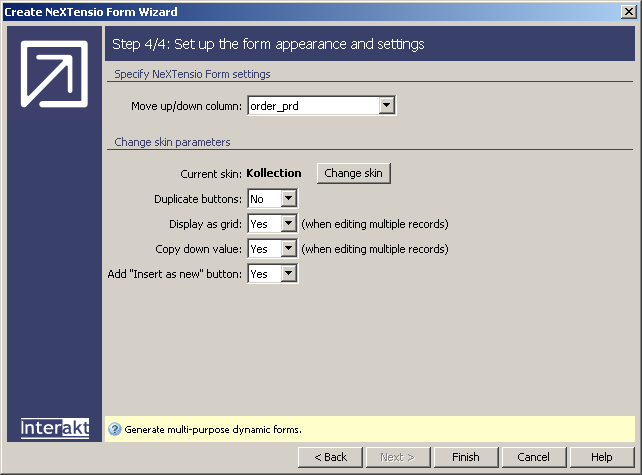Click the InterAKT logo in sidebar
642x475 pixels.
(x=55, y=428)
